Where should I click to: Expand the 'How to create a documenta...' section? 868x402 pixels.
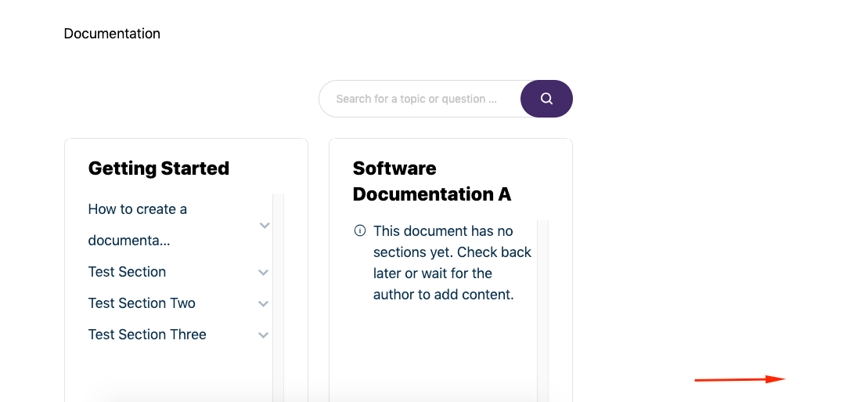pos(265,225)
